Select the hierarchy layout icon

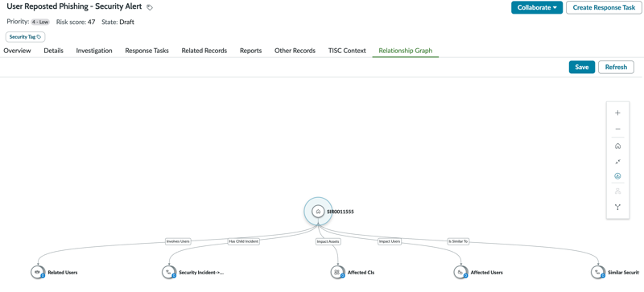617,191
